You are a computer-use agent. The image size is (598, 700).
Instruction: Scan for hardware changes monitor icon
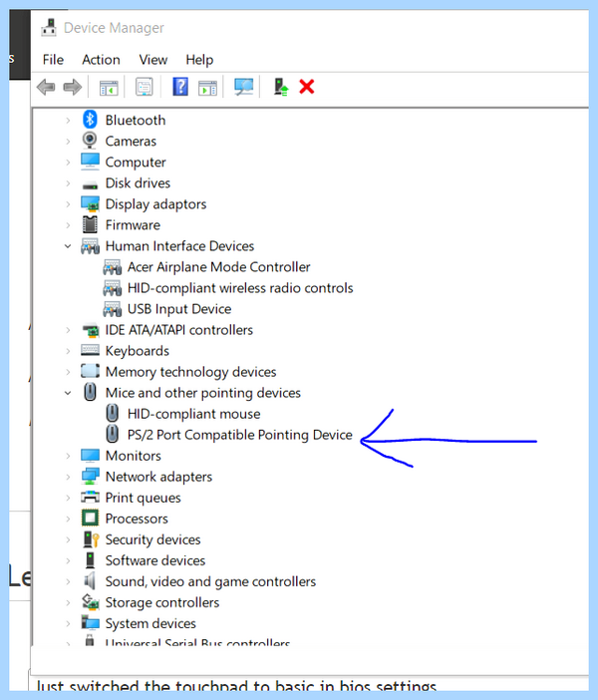[x=243, y=87]
